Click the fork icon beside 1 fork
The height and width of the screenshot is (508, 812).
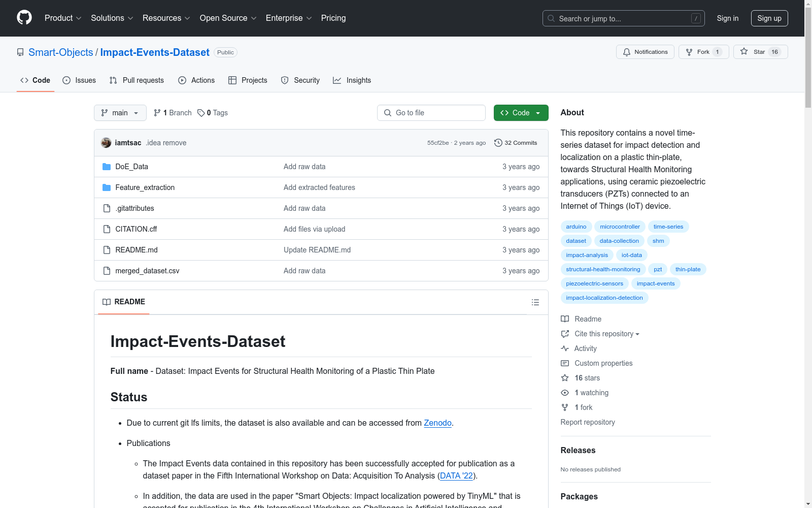pyautogui.click(x=565, y=407)
